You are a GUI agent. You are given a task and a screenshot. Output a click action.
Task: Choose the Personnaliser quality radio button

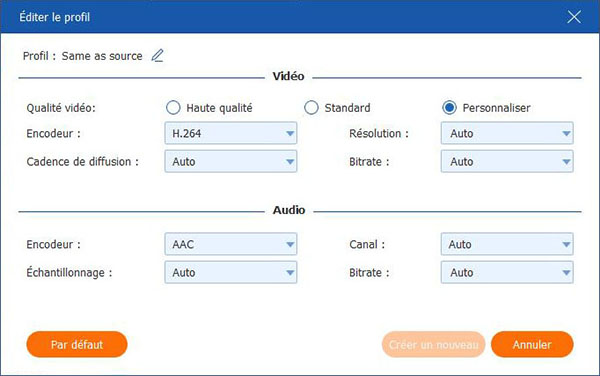click(x=449, y=108)
